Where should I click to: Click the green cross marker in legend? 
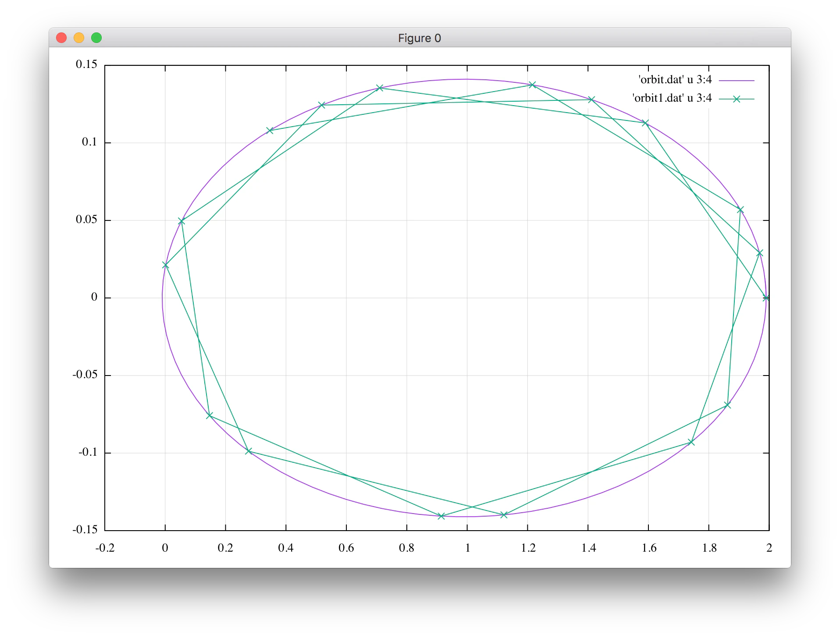coord(737,99)
